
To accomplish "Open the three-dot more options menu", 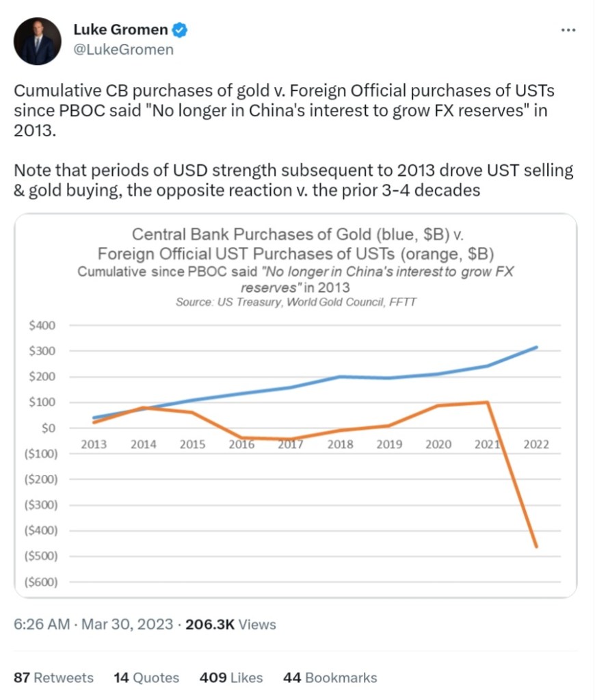I will tap(568, 30).
